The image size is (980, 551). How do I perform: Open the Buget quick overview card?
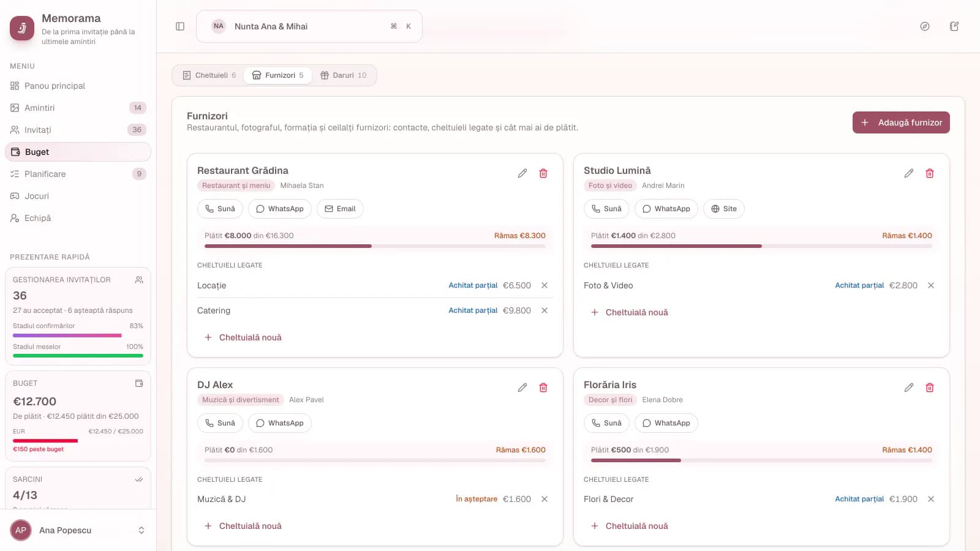click(x=78, y=416)
